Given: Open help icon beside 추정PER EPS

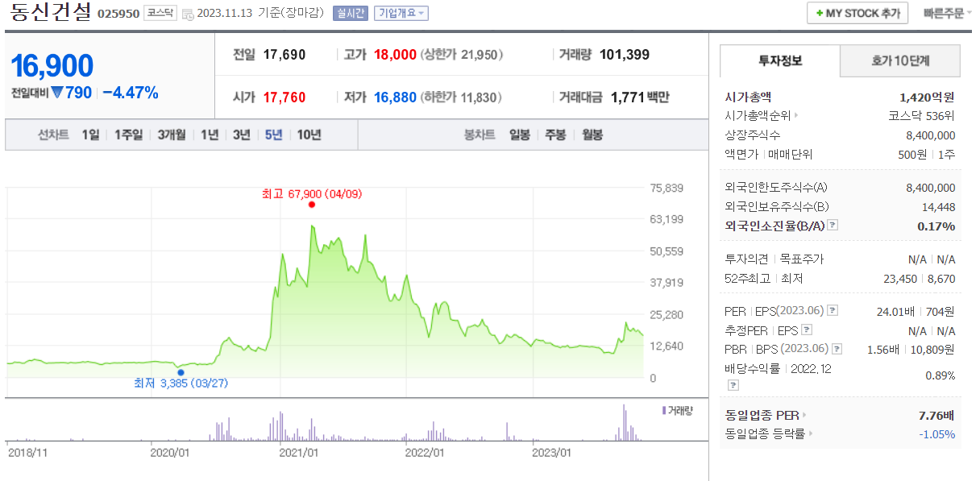Looking at the screenshot, I should click(x=807, y=330).
